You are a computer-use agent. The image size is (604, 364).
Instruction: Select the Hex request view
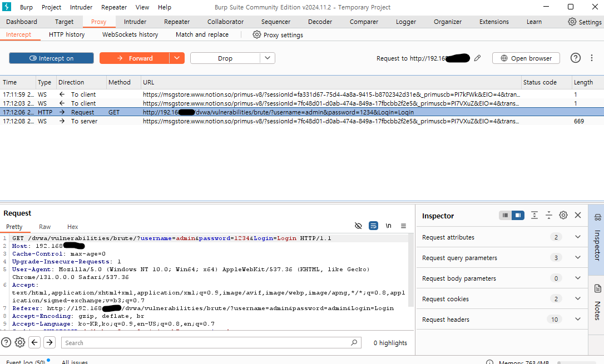[x=72, y=227]
